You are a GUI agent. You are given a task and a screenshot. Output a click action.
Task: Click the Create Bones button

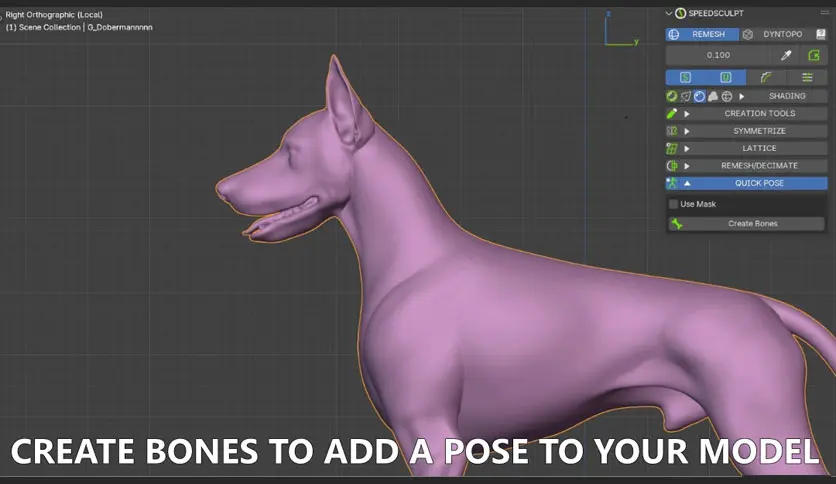click(746, 224)
